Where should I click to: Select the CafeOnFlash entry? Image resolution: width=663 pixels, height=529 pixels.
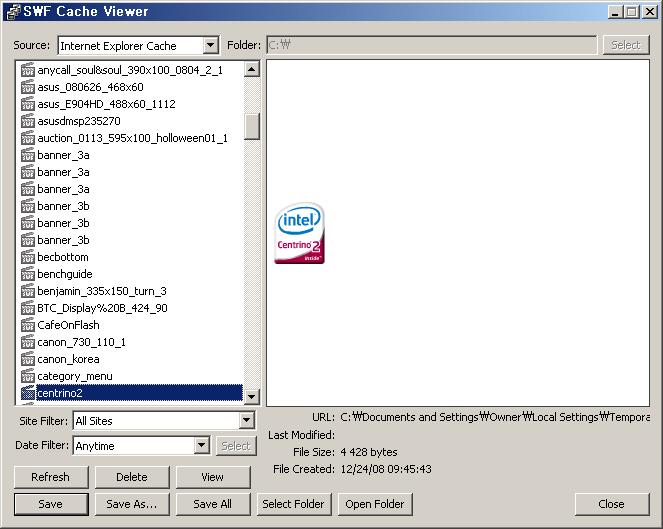(x=68, y=325)
